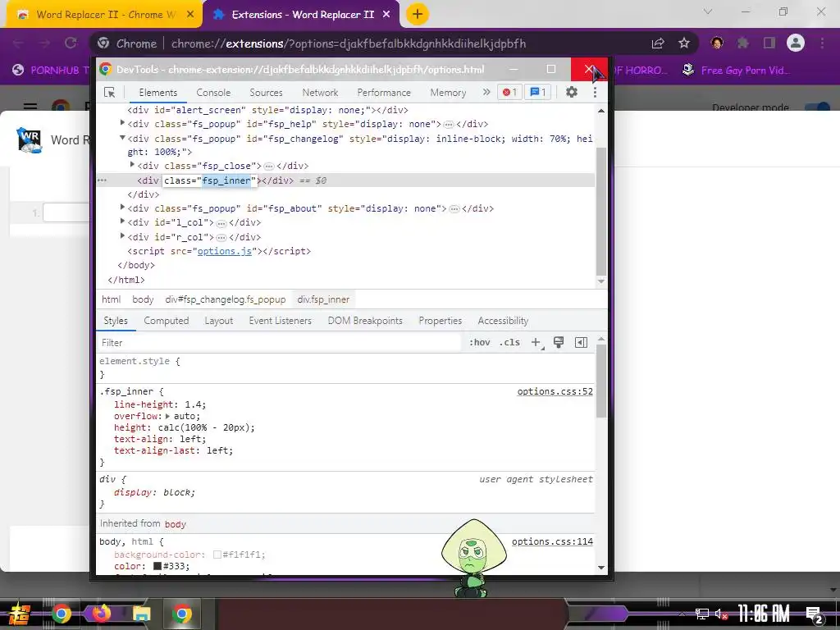Open the Properties tab
This screenshot has height=630, width=840.
click(x=441, y=321)
